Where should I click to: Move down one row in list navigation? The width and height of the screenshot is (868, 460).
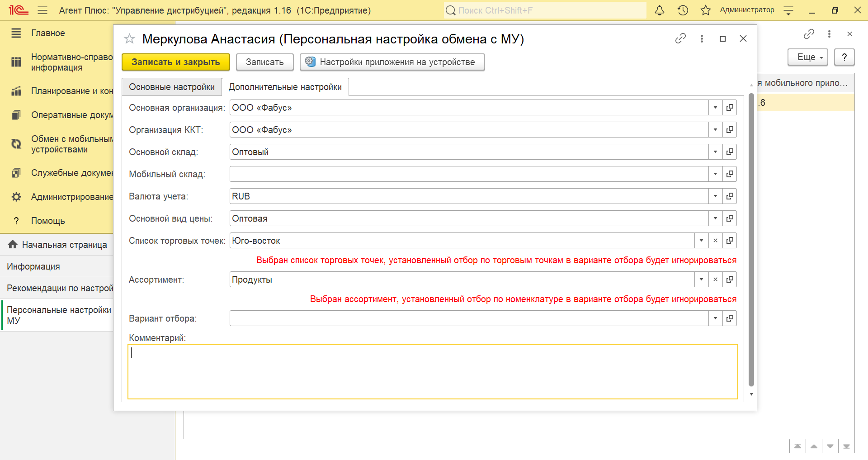(830, 446)
